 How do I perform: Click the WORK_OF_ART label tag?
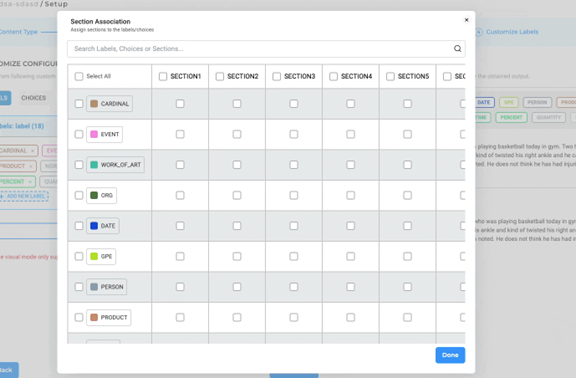point(115,165)
